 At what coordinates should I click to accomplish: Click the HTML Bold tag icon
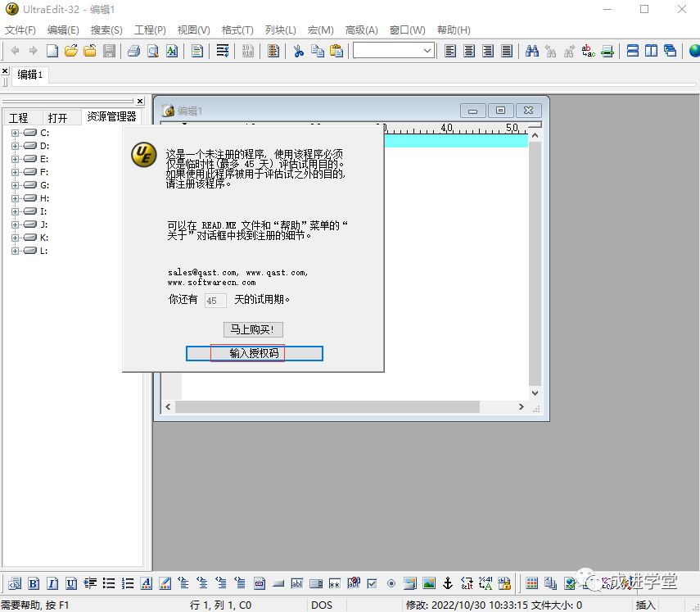34,583
